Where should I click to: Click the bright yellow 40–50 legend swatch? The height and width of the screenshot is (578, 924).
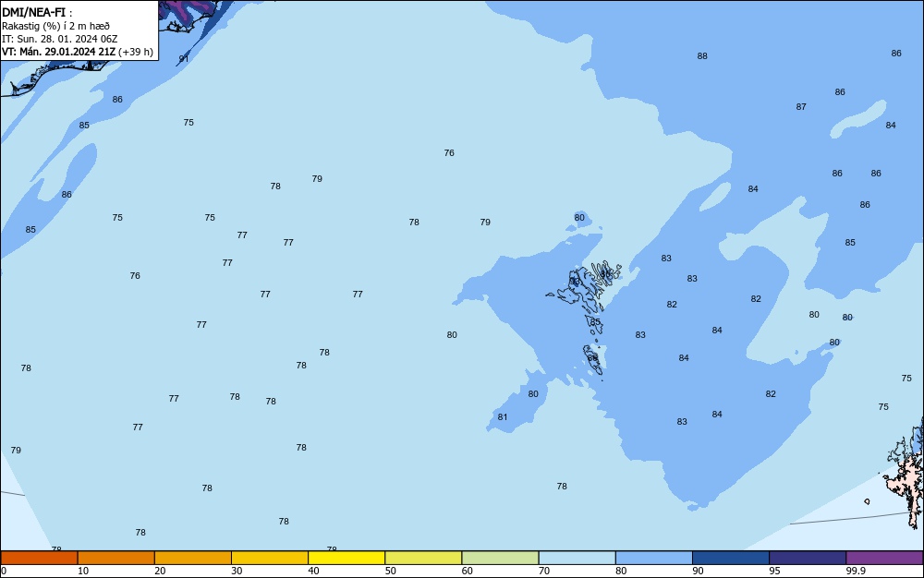(x=346, y=558)
